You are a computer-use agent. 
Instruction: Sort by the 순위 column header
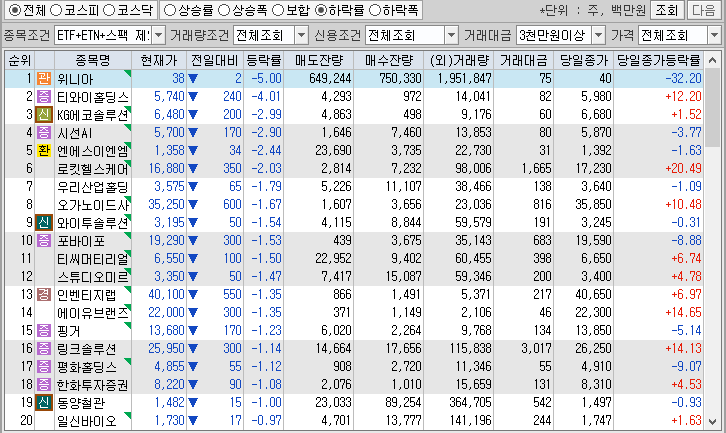pos(20,60)
